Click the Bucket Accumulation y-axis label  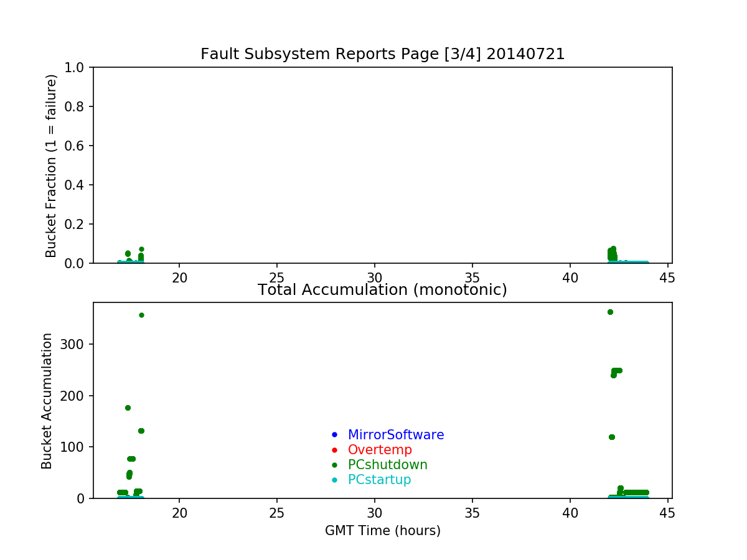click(47, 401)
